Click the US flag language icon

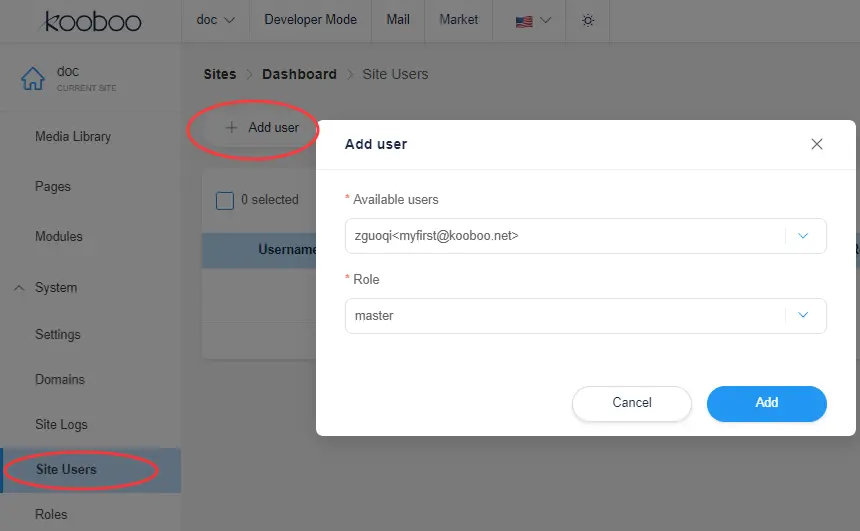pos(524,21)
